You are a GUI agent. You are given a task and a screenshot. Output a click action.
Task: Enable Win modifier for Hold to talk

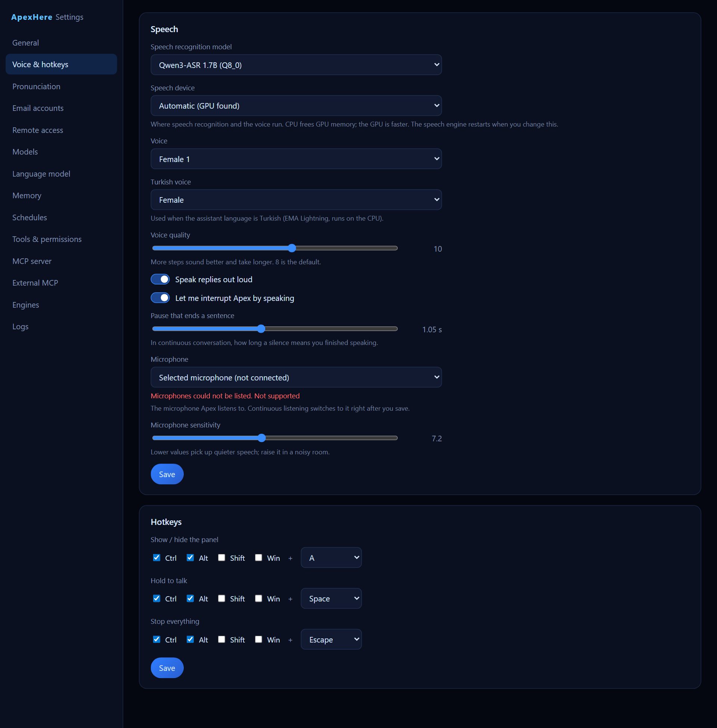pyautogui.click(x=258, y=598)
